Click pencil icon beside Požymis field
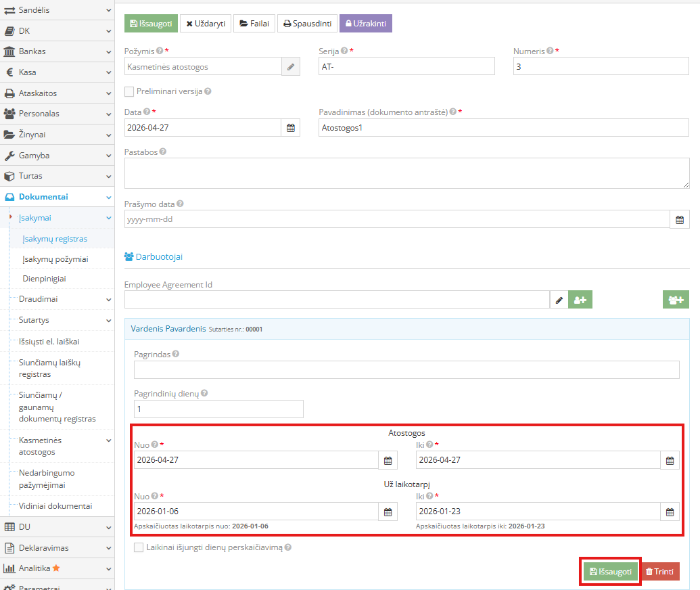This screenshot has height=590, width=700. point(291,66)
